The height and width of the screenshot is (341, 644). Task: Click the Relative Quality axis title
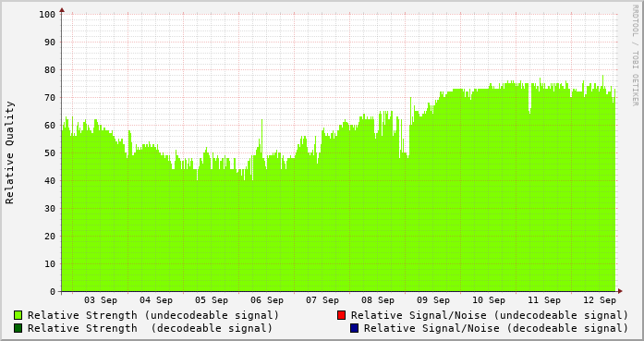click(x=9, y=152)
